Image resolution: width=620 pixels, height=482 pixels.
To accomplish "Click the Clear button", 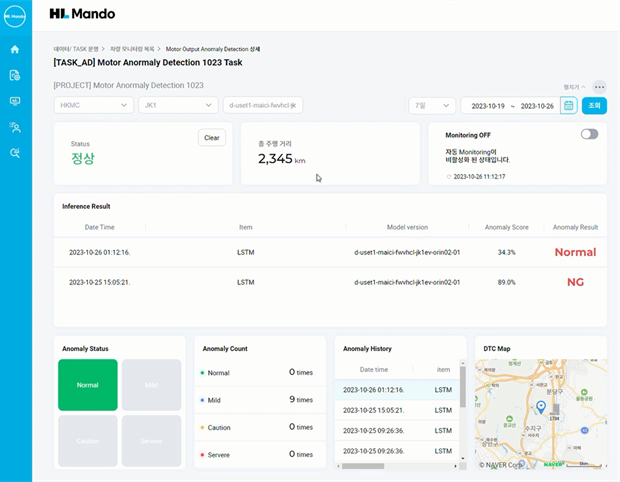I will (211, 138).
